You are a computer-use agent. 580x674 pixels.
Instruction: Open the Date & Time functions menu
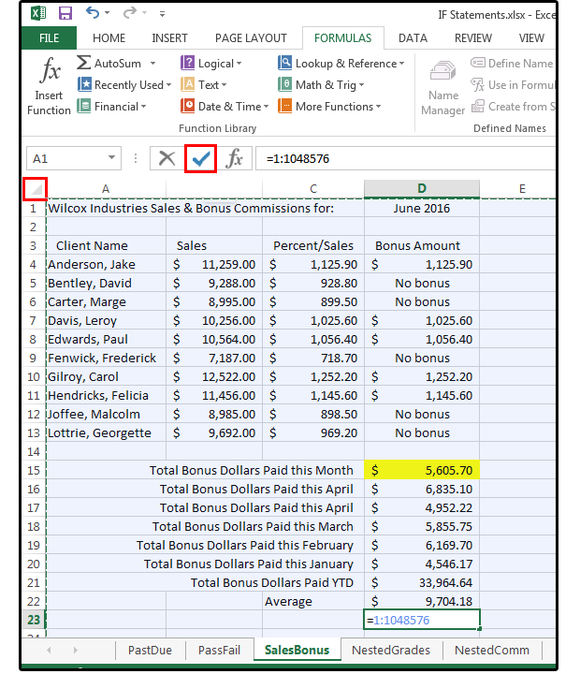224,107
